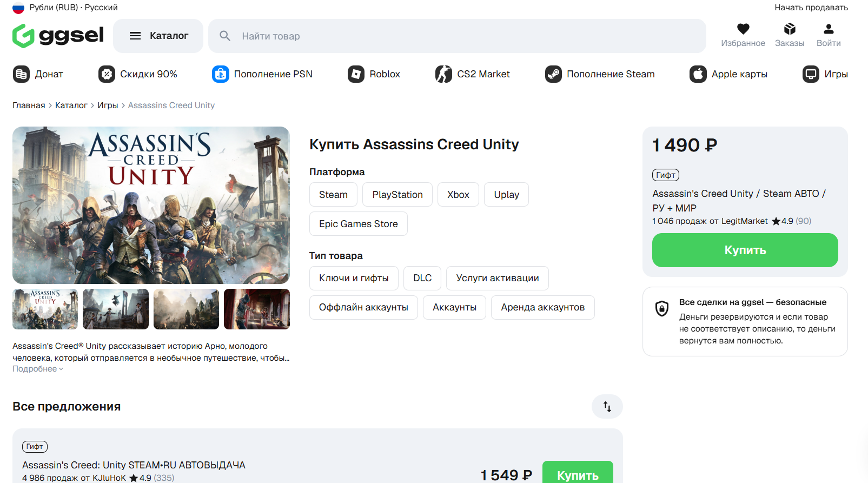Viewport: 868px width, 483px height.
Task: Open Apple карты category icon
Action: 698,74
